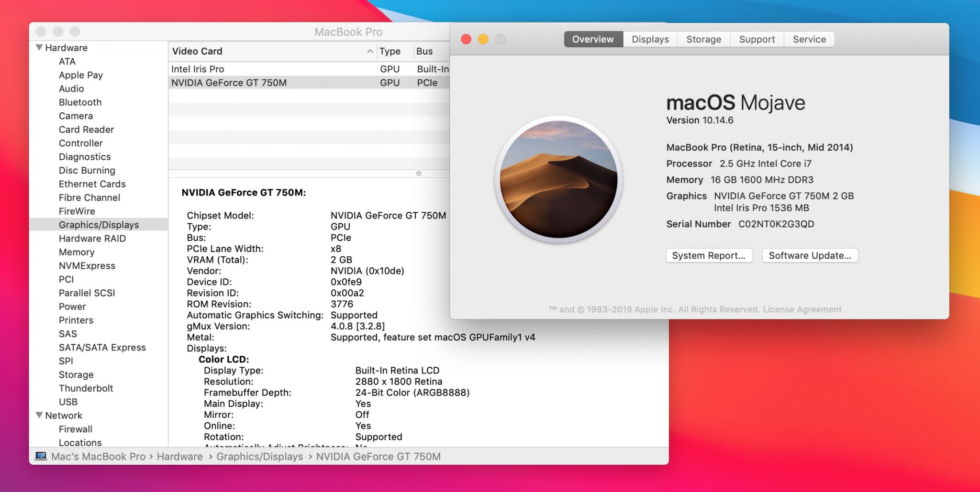Screen dimensions: 980x492
Task: Select PCI in the sidebar
Action: 66,279
